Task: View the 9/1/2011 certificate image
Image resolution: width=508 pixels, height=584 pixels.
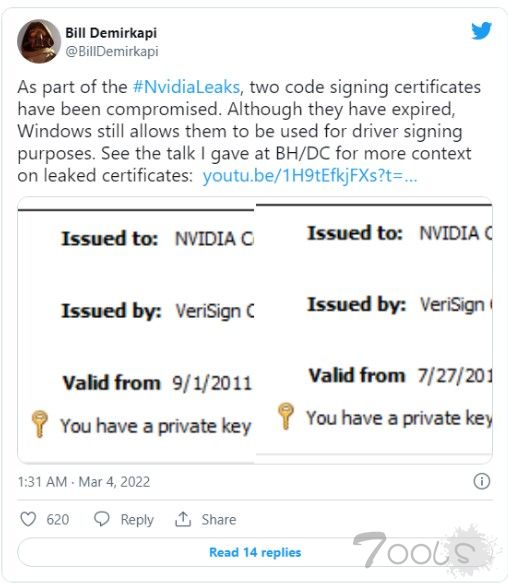Action: pyautogui.click(x=136, y=334)
